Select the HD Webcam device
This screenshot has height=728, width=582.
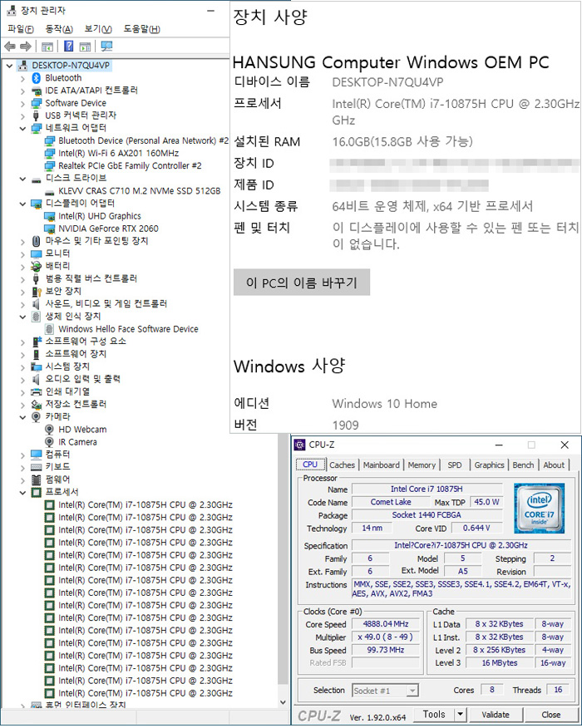click(82, 430)
